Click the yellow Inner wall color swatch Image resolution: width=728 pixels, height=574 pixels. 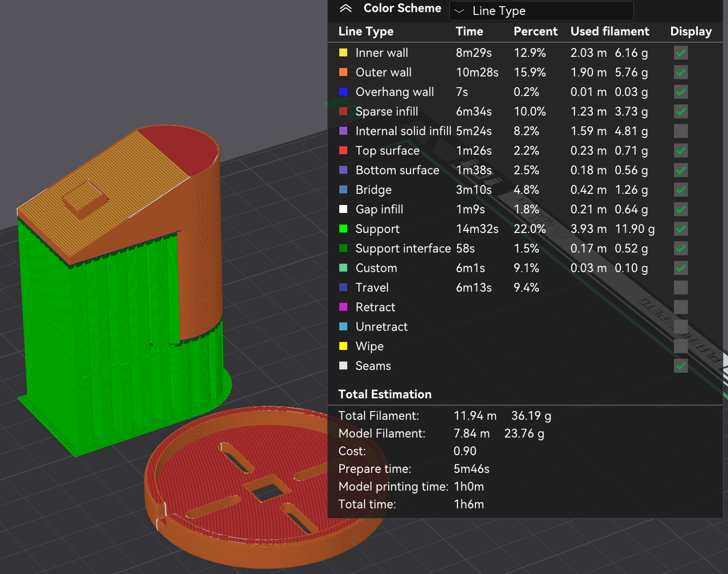coord(343,53)
